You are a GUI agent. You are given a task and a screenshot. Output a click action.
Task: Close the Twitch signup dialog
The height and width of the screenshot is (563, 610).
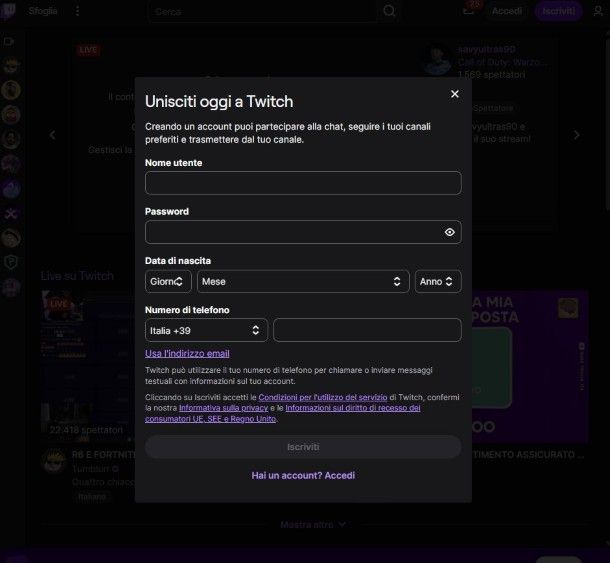click(455, 94)
